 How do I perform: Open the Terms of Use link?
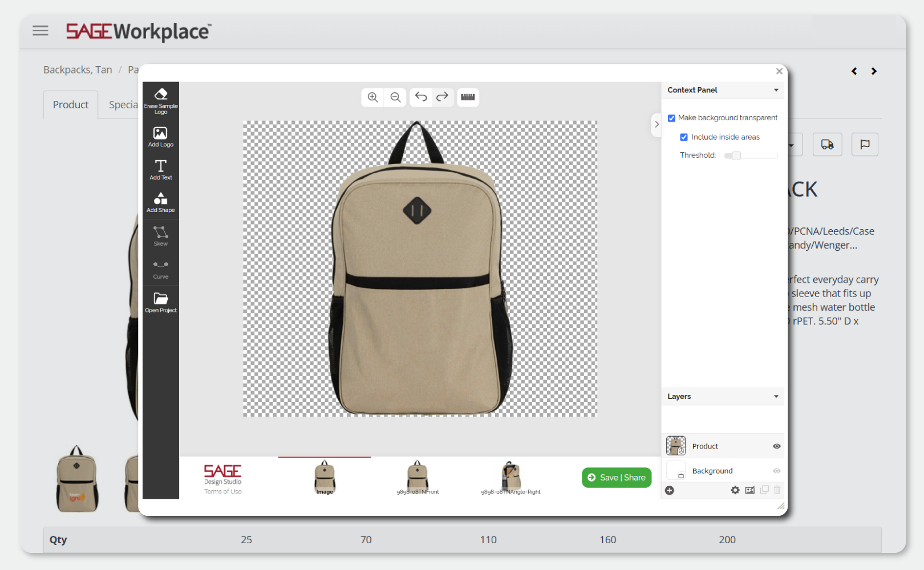click(x=223, y=491)
